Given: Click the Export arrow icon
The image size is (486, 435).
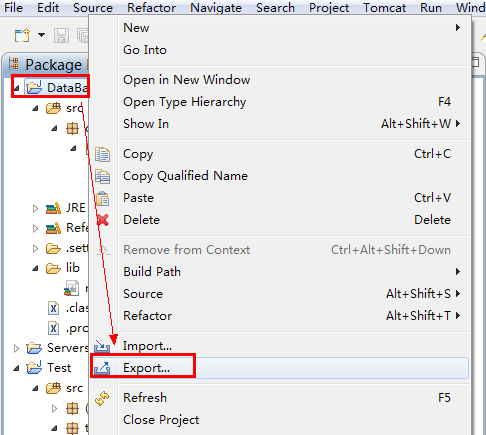Looking at the screenshot, I should [102, 368].
